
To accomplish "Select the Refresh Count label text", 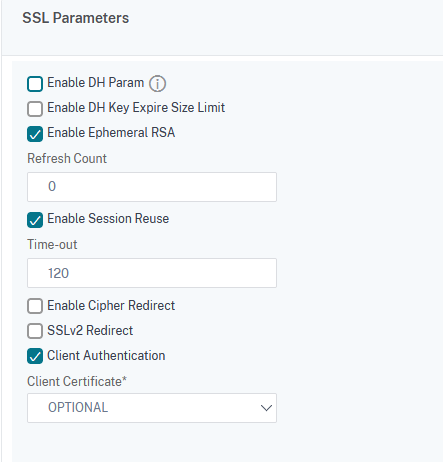I will (x=67, y=158).
